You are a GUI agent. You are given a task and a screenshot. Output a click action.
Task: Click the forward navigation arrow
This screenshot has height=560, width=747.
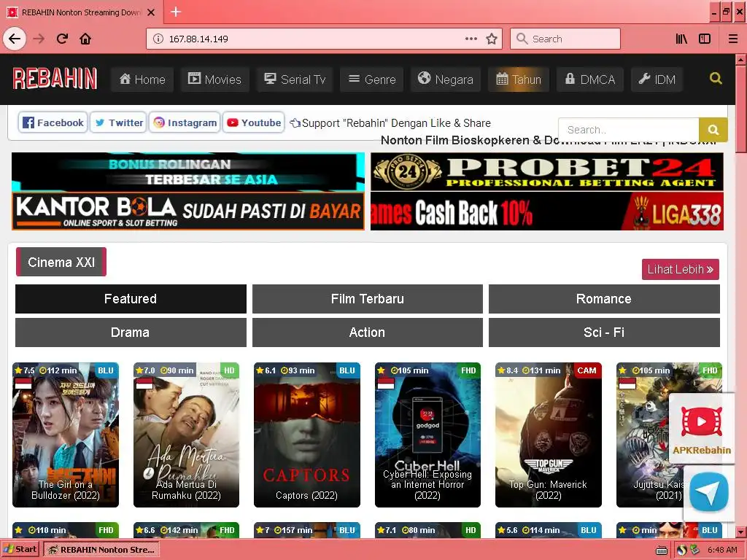pos(39,39)
